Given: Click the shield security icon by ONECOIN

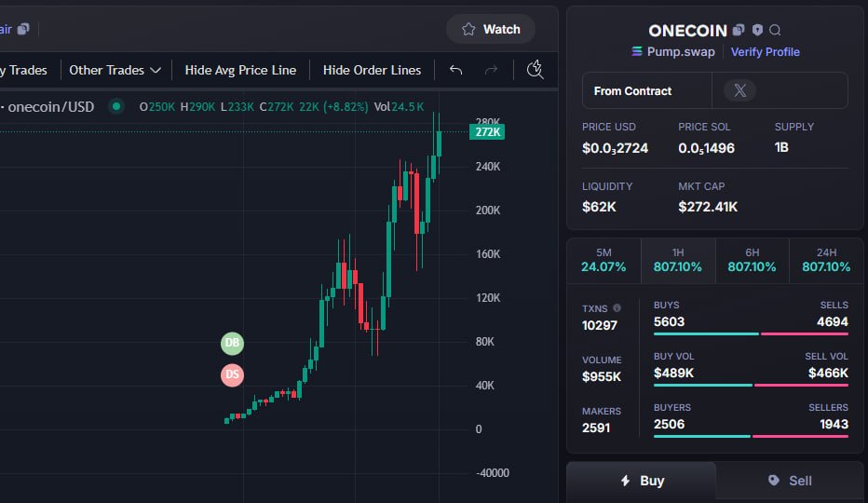Looking at the screenshot, I should [x=757, y=30].
